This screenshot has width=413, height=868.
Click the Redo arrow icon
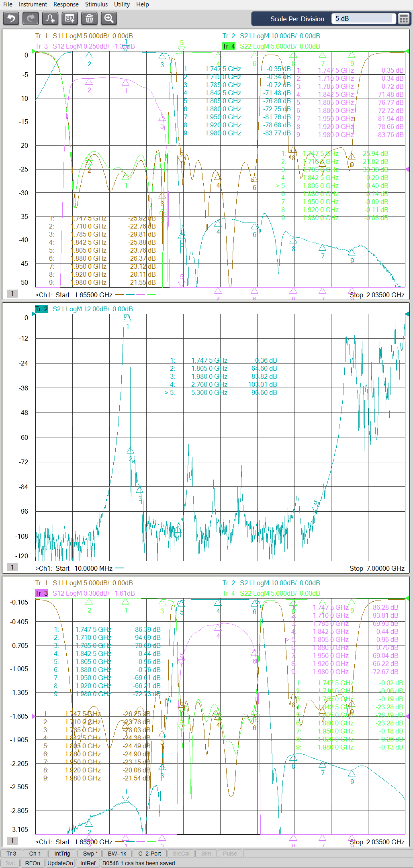coord(31,18)
